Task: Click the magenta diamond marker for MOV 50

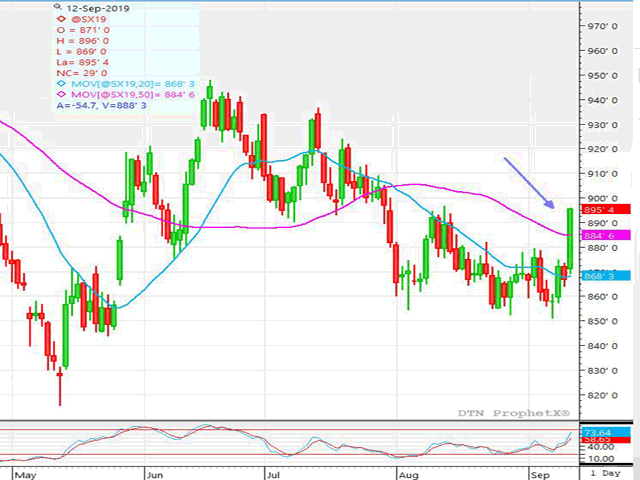Action: pyautogui.click(x=61, y=94)
